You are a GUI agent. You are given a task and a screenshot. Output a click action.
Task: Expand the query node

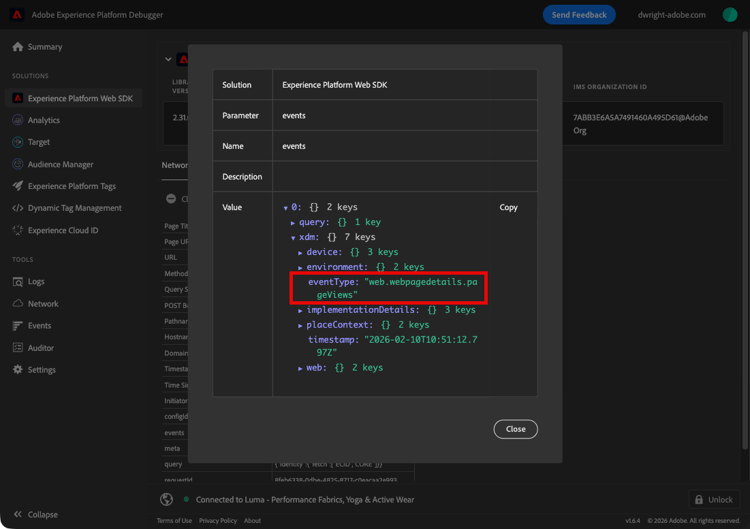click(x=293, y=222)
